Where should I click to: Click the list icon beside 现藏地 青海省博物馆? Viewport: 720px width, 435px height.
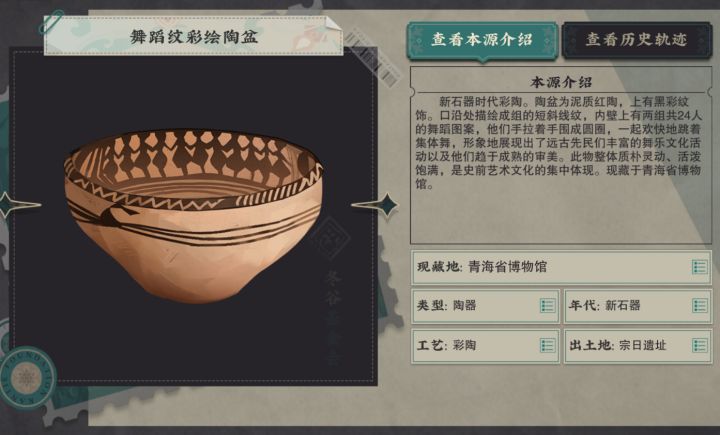699,267
